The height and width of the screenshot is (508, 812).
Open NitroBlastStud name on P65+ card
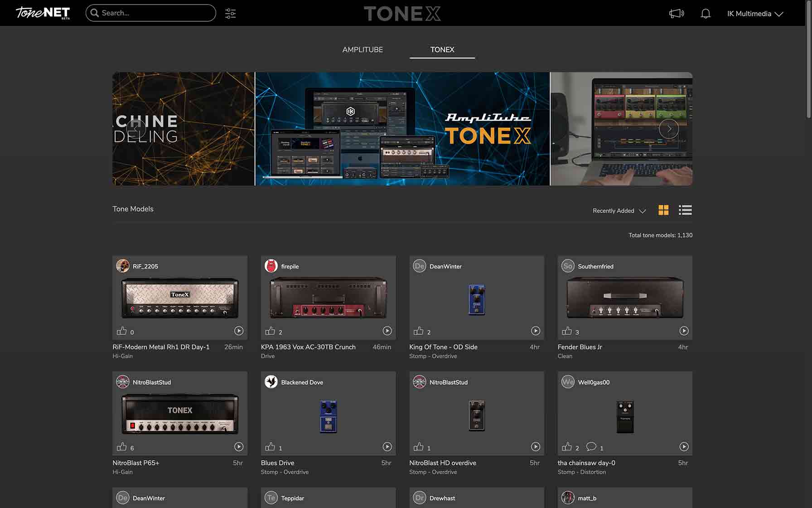[x=152, y=382]
